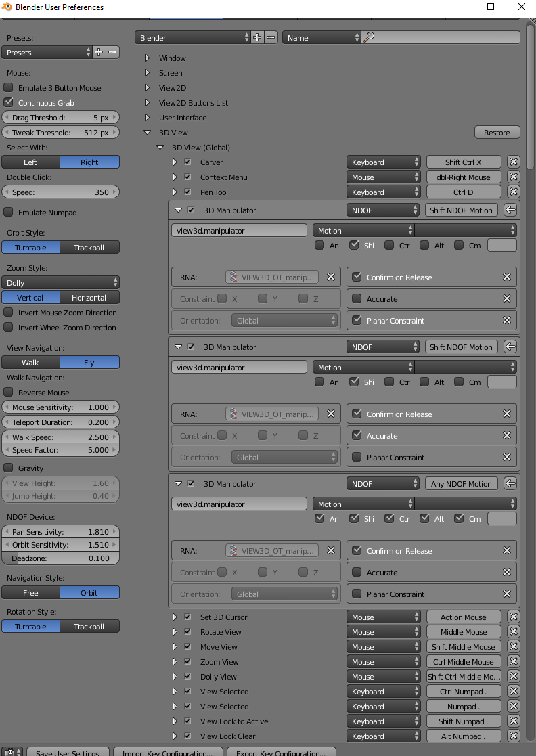Image resolution: width=536 pixels, height=756 pixels.
Task: Enable Emulate 3 Button Mouse
Action: (x=8, y=88)
